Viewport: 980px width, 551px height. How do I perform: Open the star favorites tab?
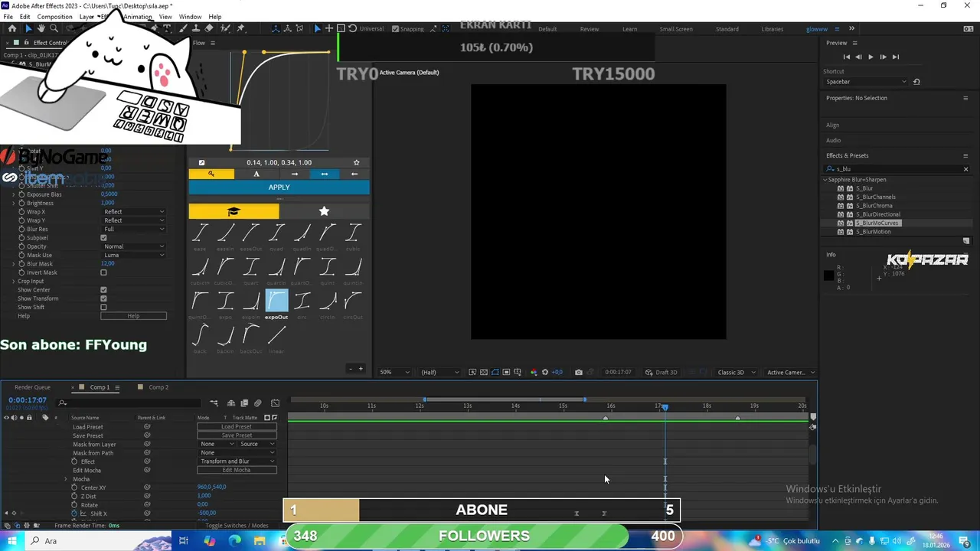point(324,211)
